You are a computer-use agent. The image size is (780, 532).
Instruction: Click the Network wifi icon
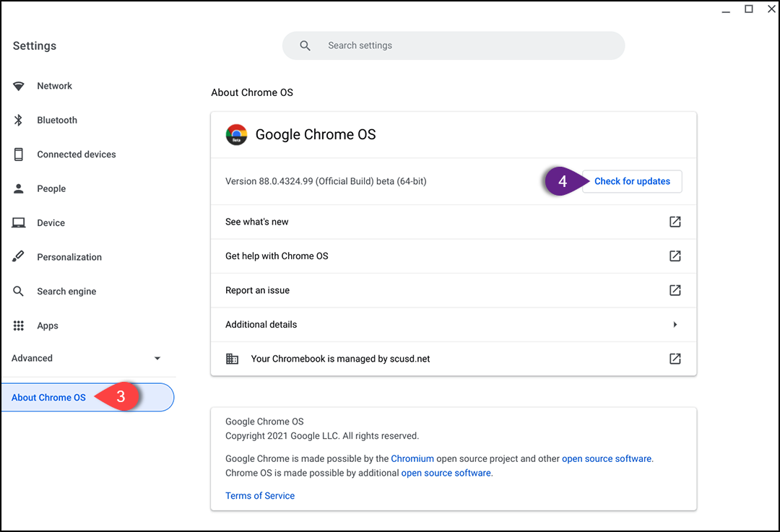click(x=18, y=86)
